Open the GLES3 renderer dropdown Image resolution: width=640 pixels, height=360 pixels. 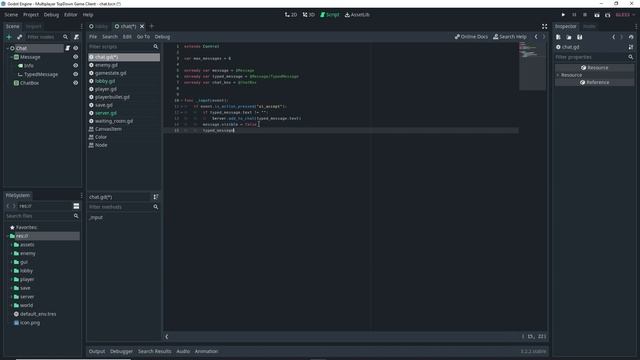pos(624,15)
